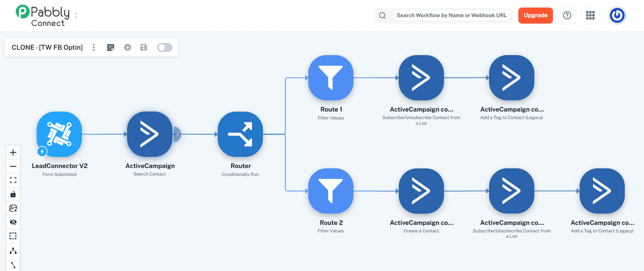This screenshot has width=644, height=271.
Task: Click the Upgrade button
Action: [535, 15]
